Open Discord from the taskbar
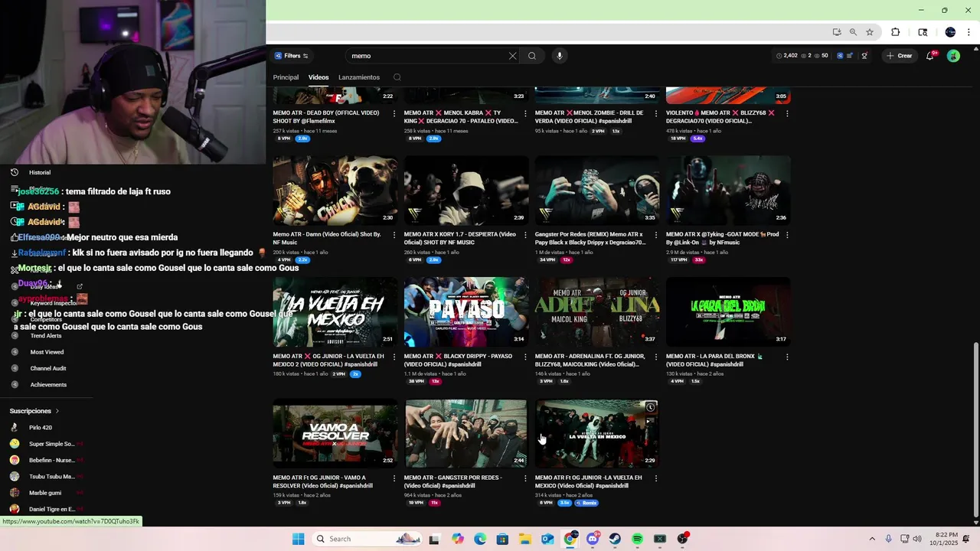 tap(593, 539)
